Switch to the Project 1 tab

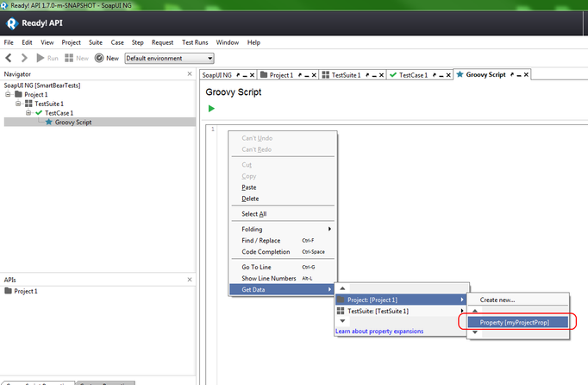point(281,75)
